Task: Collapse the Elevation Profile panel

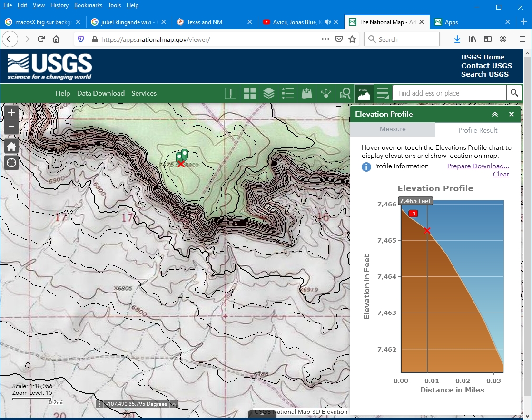Action: click(x=495, y=114)
